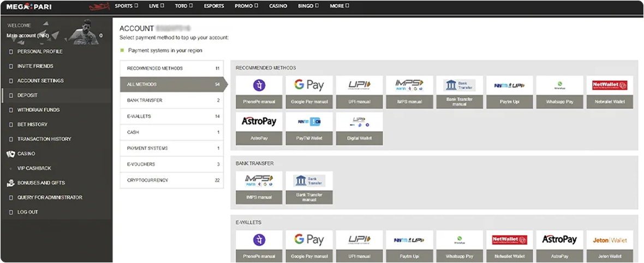The width and height of the screenshot is (644, 263).
Task: Open the Sports menu
Action: click(x=127, y=6)
